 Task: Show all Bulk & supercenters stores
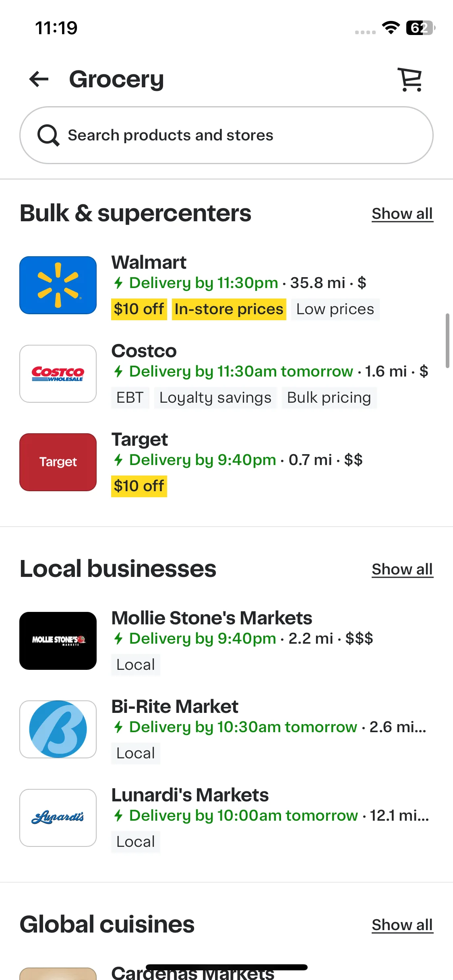(x=402, y=214)
